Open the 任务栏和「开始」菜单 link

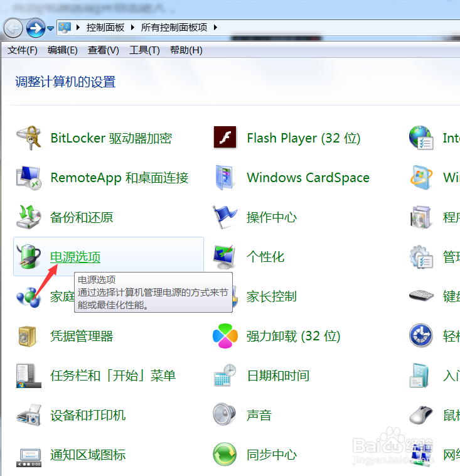[113, 376]
